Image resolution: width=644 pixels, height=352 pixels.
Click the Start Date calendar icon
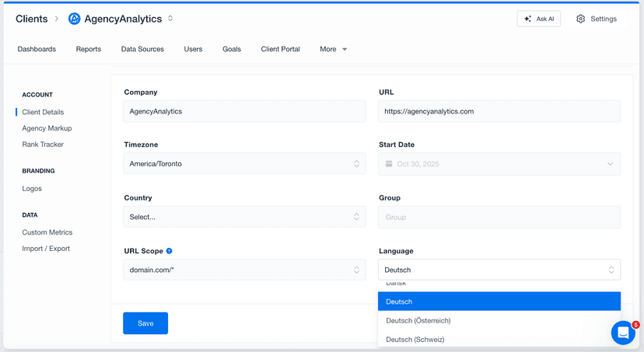click(389, 164)
